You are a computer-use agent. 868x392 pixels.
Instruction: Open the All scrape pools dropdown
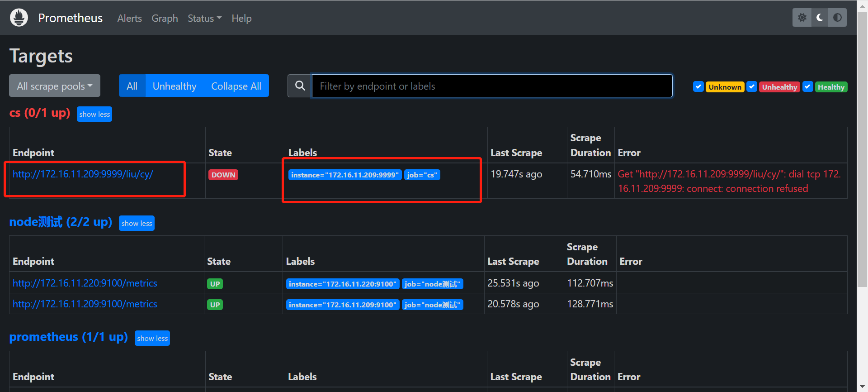(55, 86)
